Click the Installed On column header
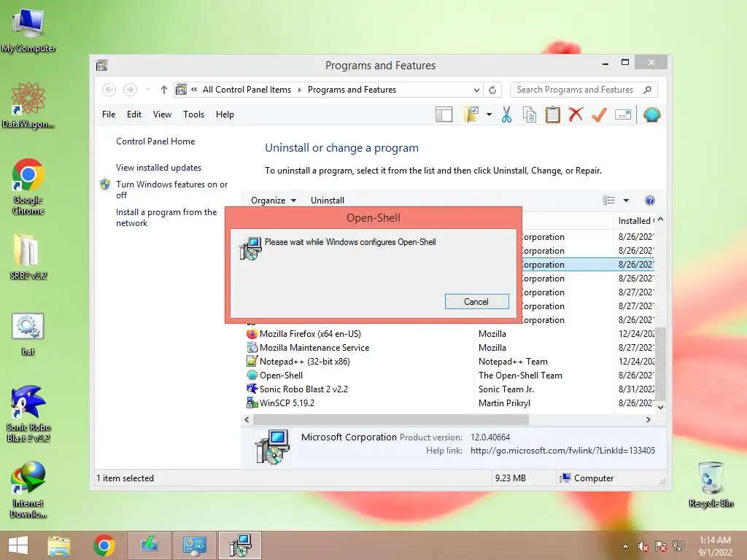The image size is (747, 560). 635,220
